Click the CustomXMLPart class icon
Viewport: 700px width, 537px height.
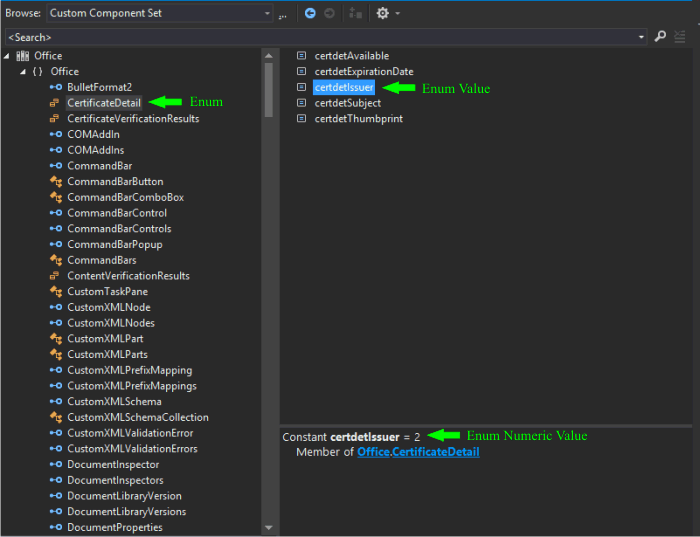pos(56,338)
